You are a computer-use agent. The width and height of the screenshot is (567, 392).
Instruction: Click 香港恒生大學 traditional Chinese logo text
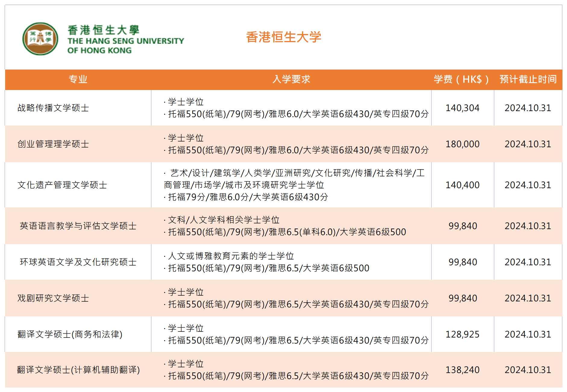tap(103, 30)
